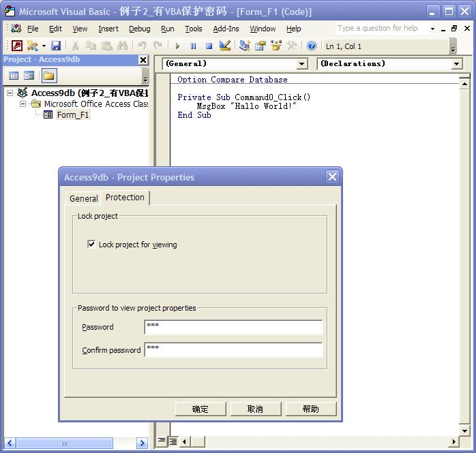The width and height of the screenshot is (476, 453).
Task: Open the Insert object dropdown arrow
Action: [x=44, y=46]
